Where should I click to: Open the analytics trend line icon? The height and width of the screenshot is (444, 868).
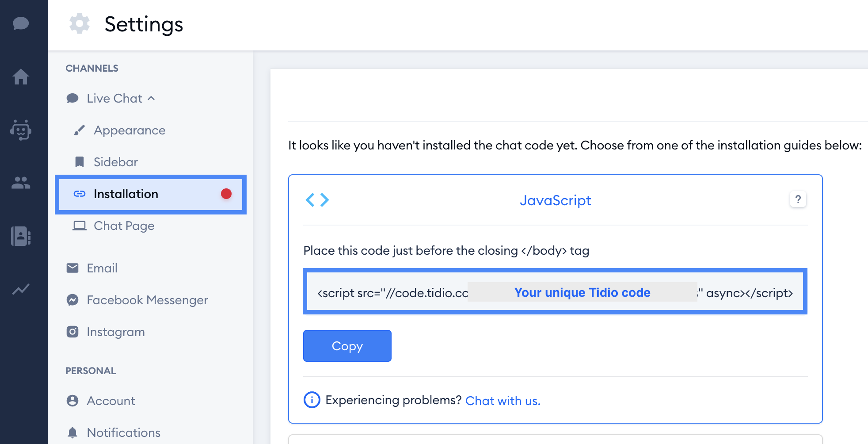[21, 289]
